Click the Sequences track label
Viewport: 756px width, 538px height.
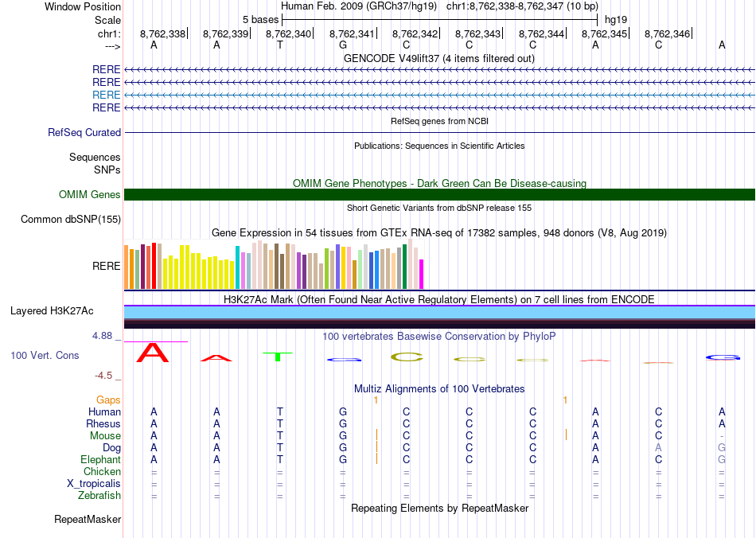pos(95,157)
